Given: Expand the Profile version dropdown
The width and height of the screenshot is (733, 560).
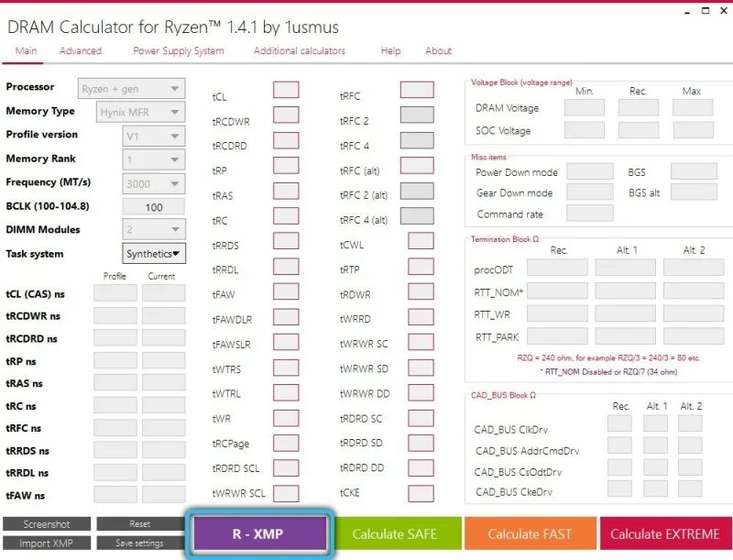Looking at the screenshot, I should pos(154,136).
